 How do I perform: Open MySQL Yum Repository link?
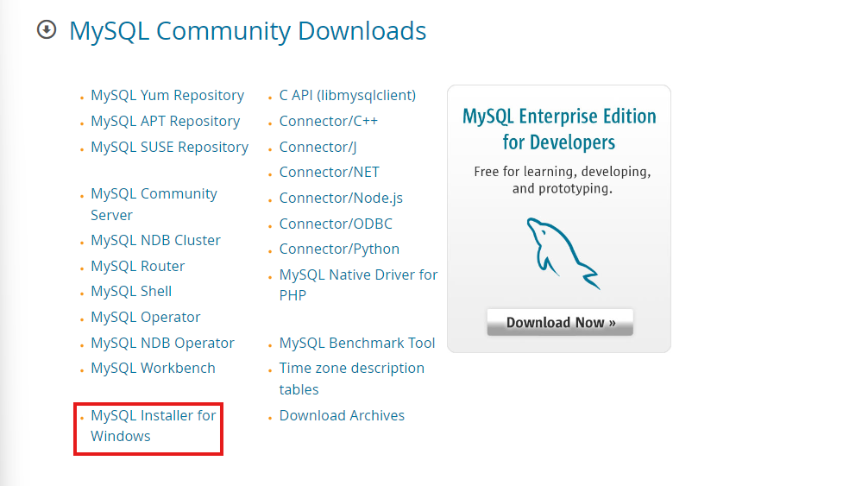click(x=167, y=95)
